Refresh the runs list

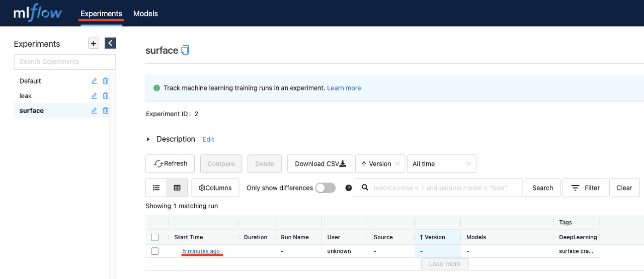click(171, 164)
